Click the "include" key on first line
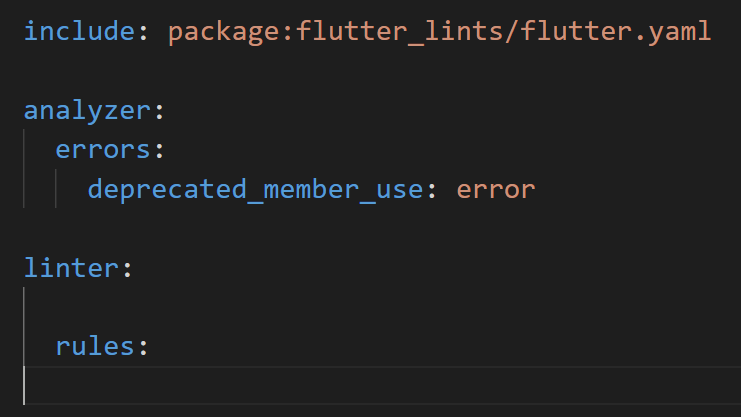741x417 pixels. (x=79, y=31)
